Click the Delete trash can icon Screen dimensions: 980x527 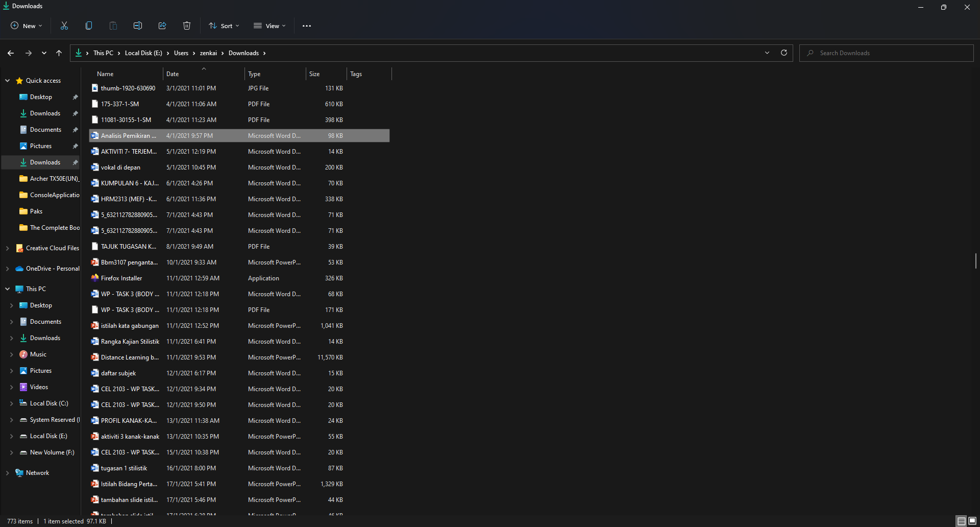point(187,26)
